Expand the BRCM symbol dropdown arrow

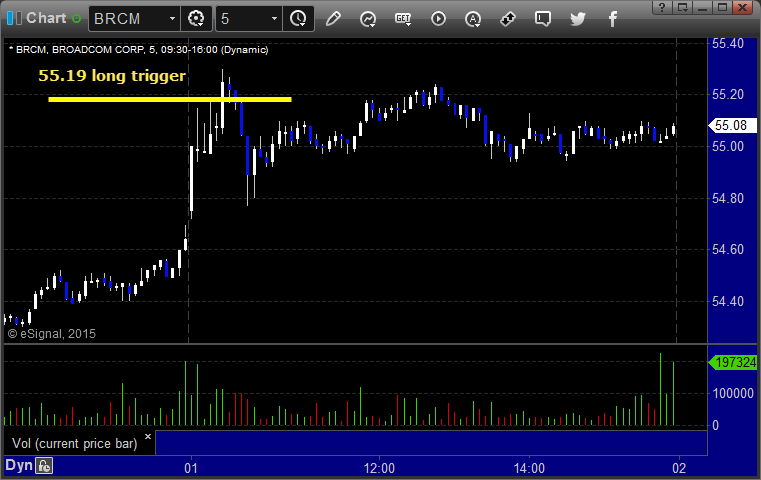[172, 19]
